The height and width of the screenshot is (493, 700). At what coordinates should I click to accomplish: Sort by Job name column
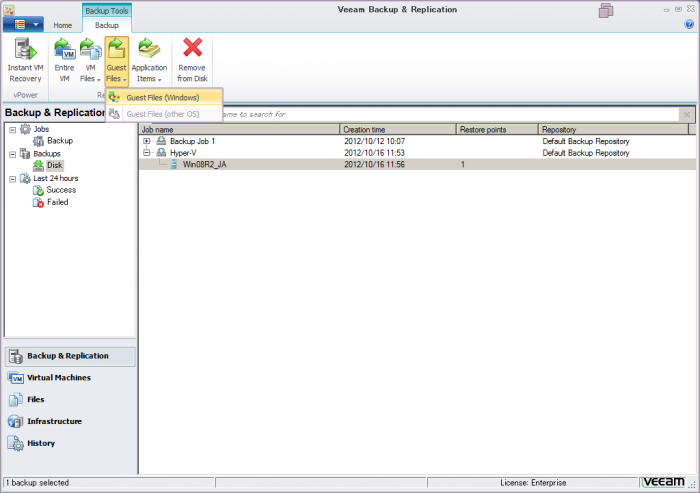(239, 130)
